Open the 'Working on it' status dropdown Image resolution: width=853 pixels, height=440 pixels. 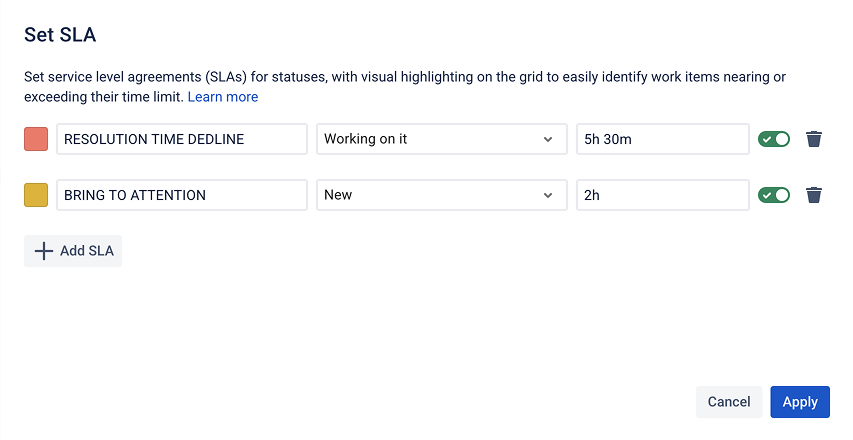coord(440,139)
